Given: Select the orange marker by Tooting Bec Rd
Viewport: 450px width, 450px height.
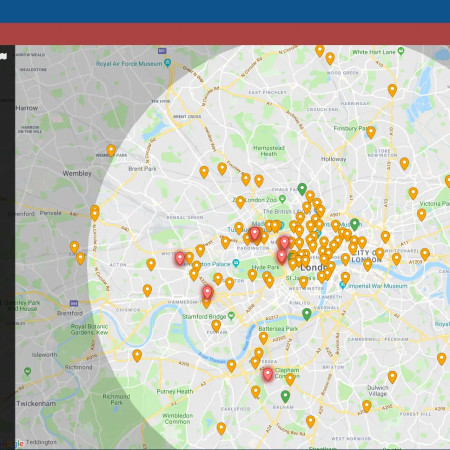Looking at the screenshot, I should 310,421.
